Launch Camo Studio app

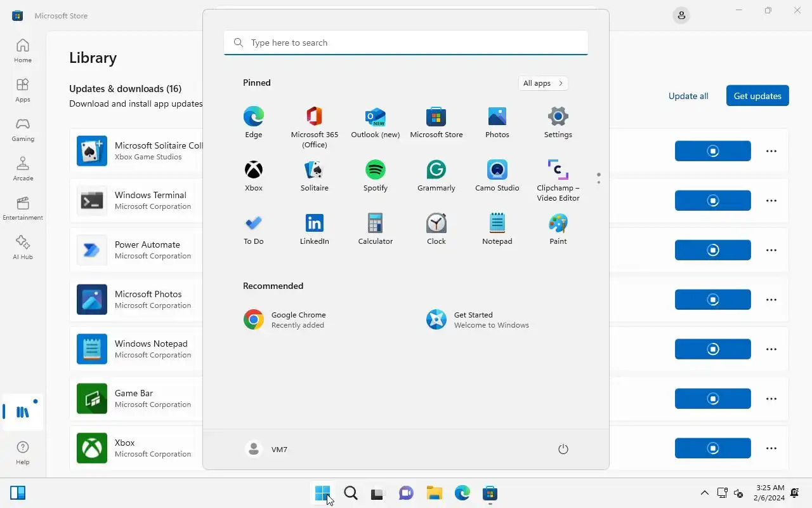coord(497,175)
